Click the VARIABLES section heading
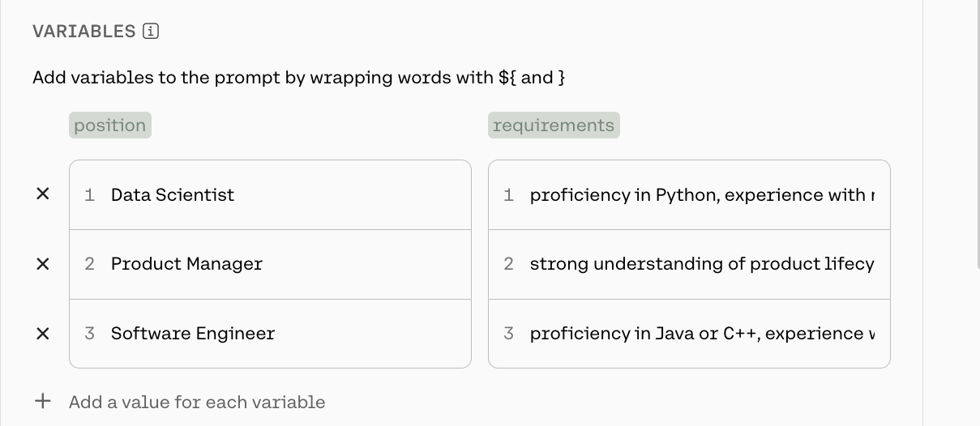The width and height of the screenshot is (980, 426). click(x=84, y=32)
